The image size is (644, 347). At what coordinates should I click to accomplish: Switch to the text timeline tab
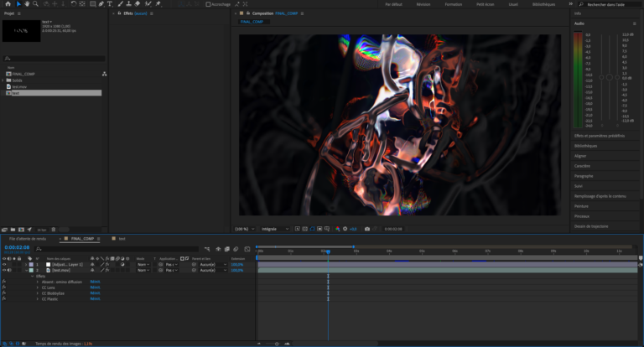[x=120, y=239]
